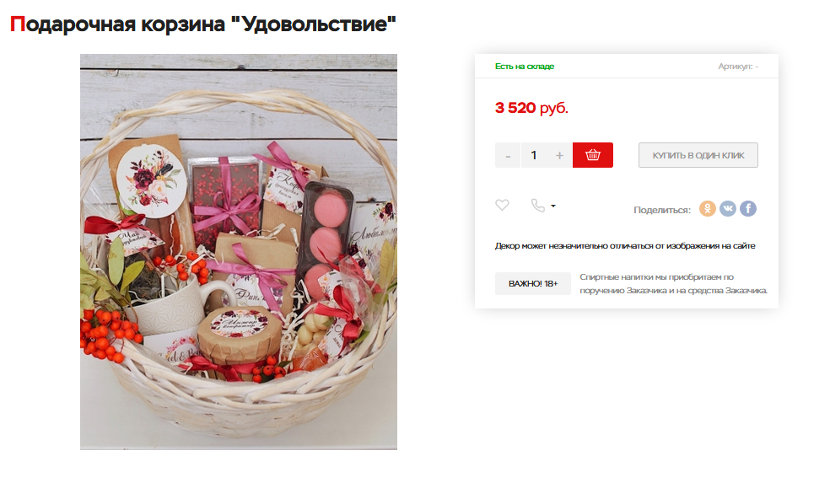830x504 pixels.
Task: Click the "Есть на складе" stock status
Action: point(525,66)
